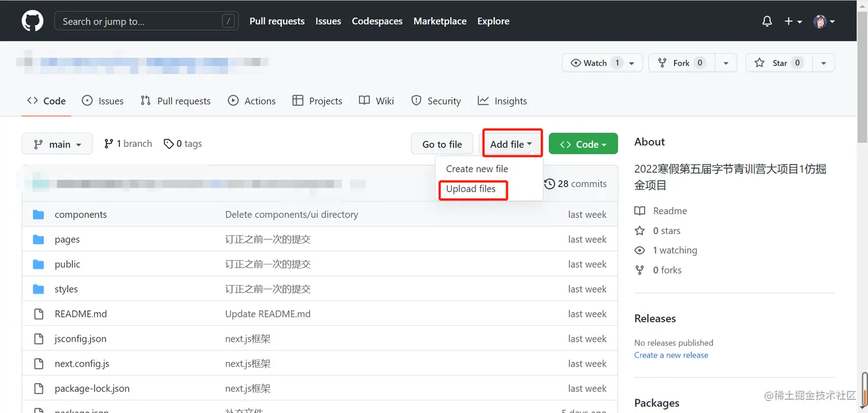Viewport: 868px width, 413px height.
Task: Expand the Fork options caret
Action: click(x=726, y=63)
